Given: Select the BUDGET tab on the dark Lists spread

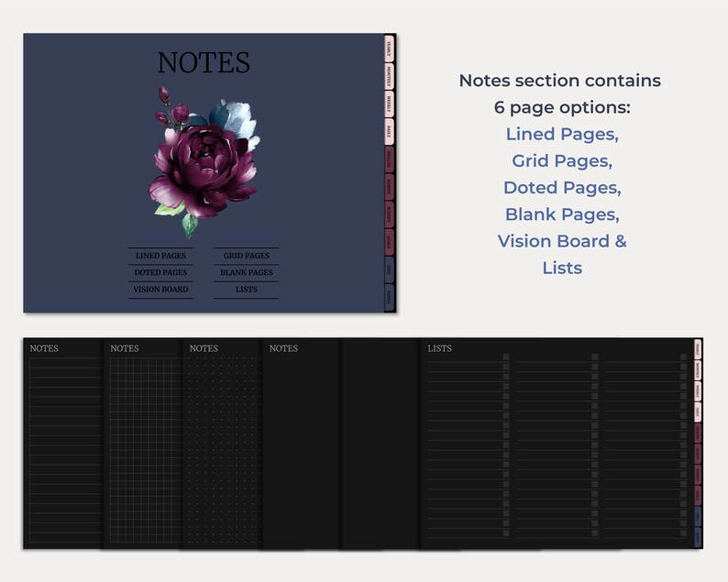Looking at the screenshot, I should (698, 475).
